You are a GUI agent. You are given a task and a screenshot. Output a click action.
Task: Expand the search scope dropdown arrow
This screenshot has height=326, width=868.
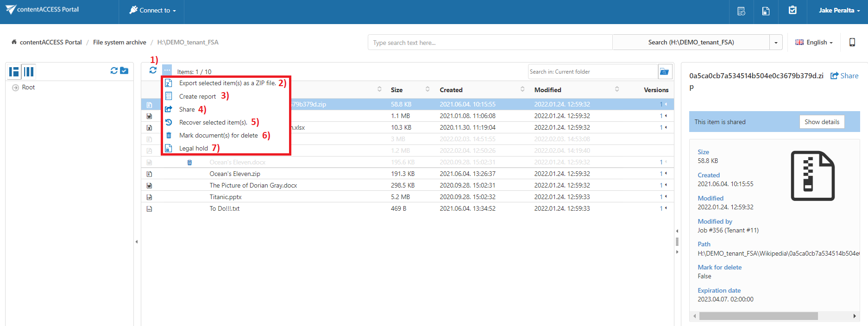tap(776, 43)
